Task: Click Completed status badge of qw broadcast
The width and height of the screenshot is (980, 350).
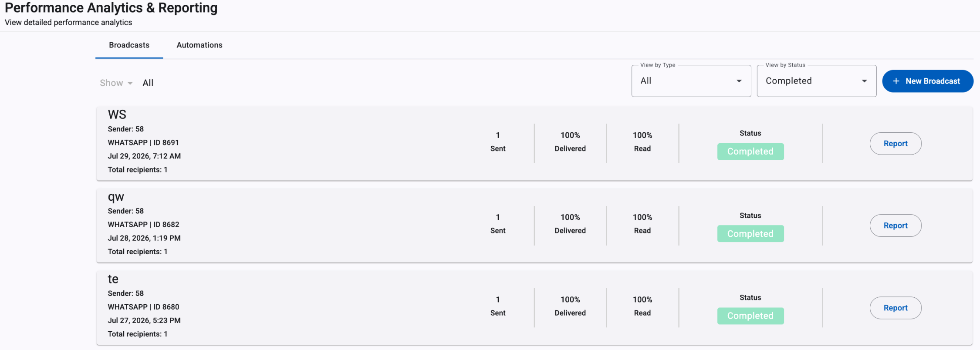Action: [750, 234]
